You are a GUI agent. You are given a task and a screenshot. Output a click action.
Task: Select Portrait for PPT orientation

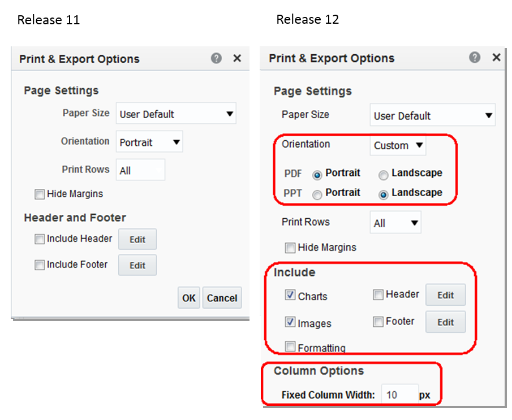(317, 194)
